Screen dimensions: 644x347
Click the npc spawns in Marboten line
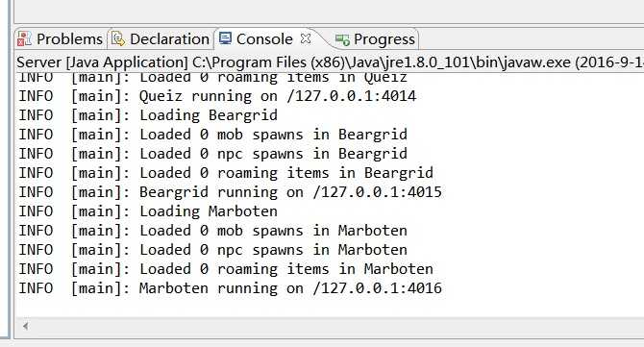coord(212,250)
